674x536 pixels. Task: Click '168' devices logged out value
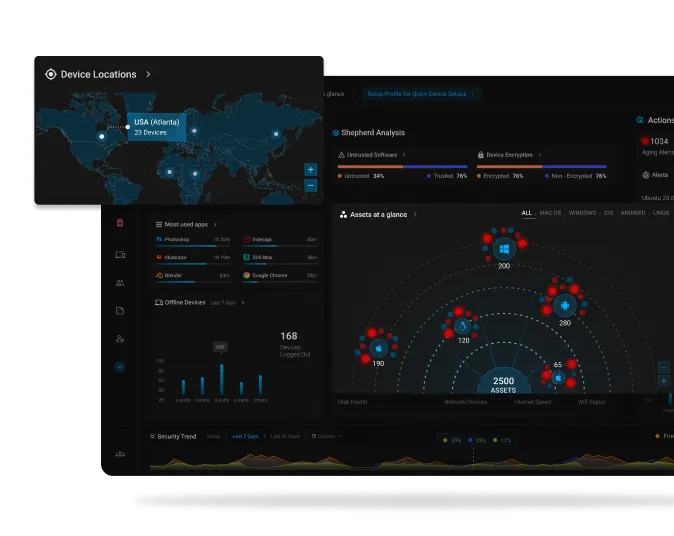(x=289, y=336)
